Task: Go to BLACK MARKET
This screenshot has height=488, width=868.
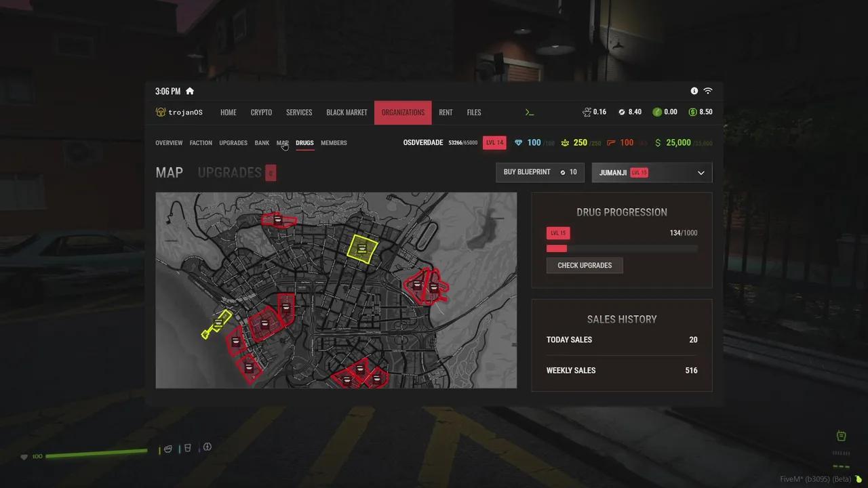Action: [x=347, y=113]
